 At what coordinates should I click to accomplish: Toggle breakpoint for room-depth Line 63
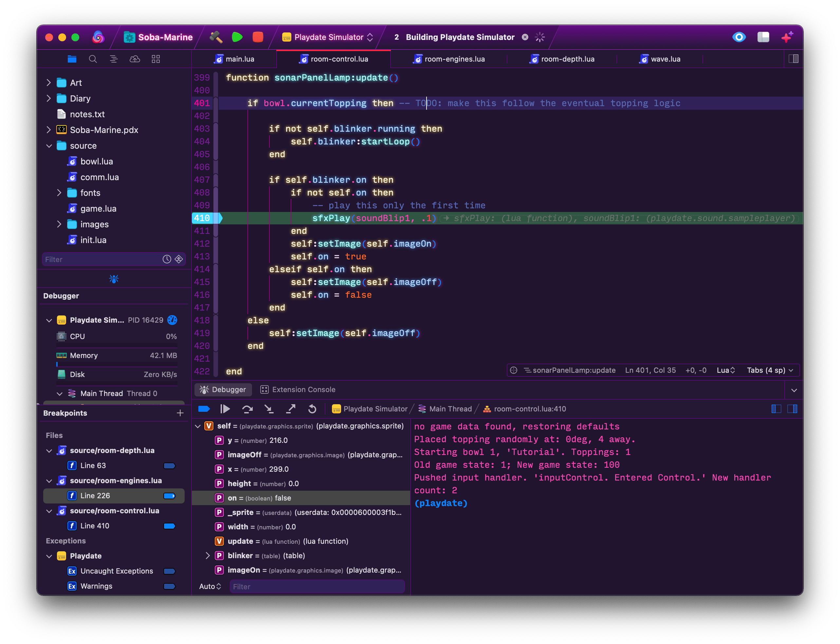click(x=169, y=466)
